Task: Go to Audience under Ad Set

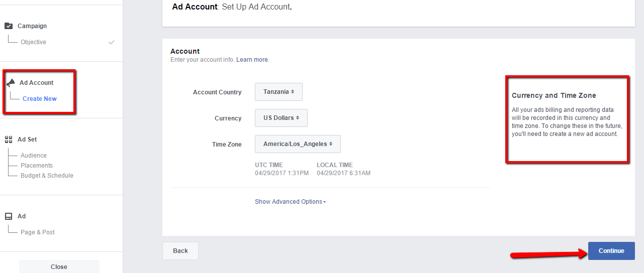Action: click(x=34, y=156)
